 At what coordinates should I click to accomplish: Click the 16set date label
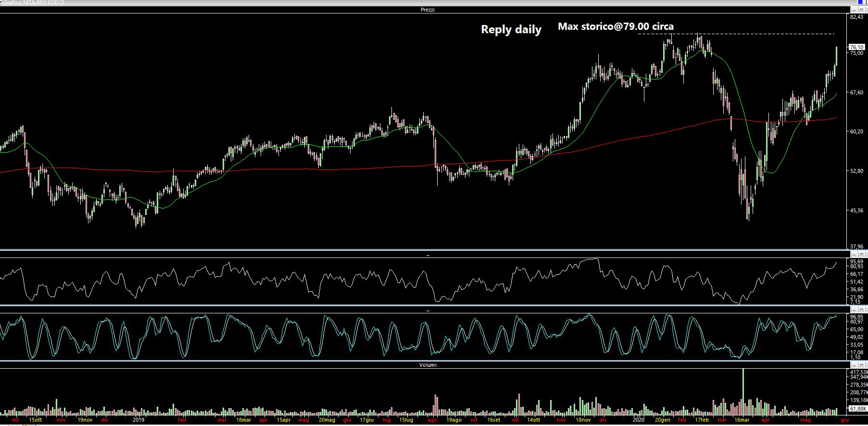493,420
